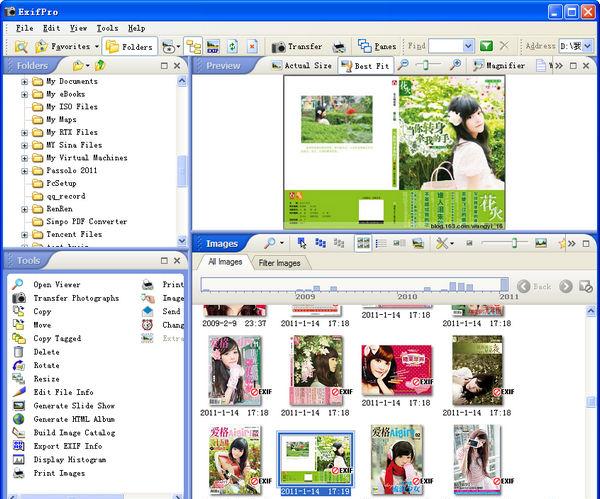The image size is (600, 499).
Task: Toggle the Folders pane button
Action: [128, 46]
